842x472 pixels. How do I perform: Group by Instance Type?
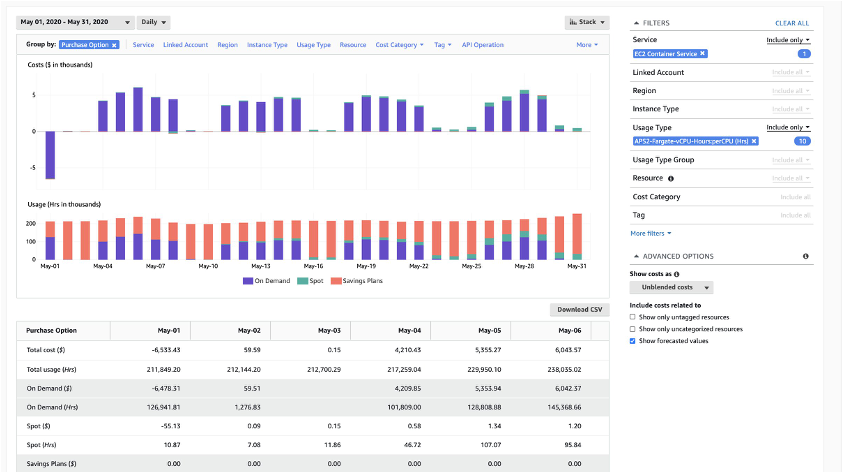(267, 45)
